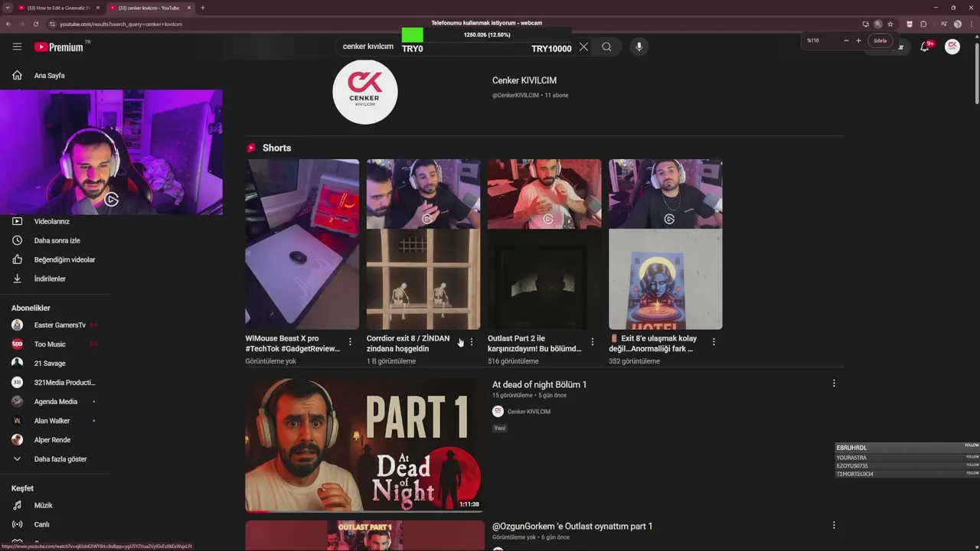Play the WlMouse Beast X short thumbnail
The height and width of the screenshot is (551, 980).
pos(302,244)
